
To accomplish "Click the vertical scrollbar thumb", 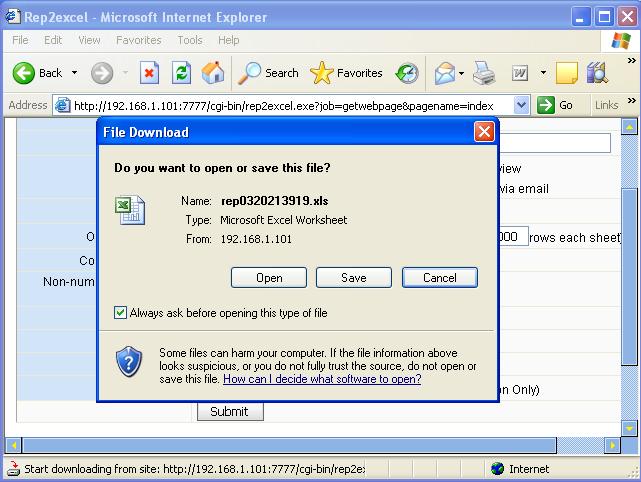I will [x=629, y=276].
